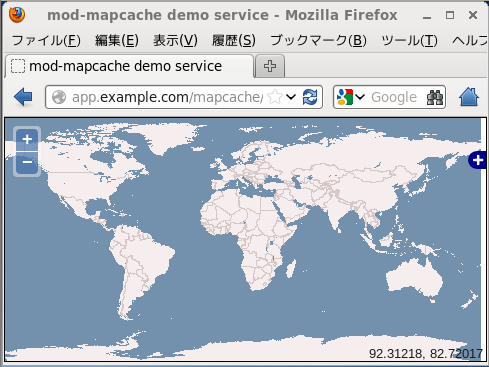The width and height of the screenshot is (489, 367).
Task: Select the mod-mapcache demo service tab
Action: [129, 66]
